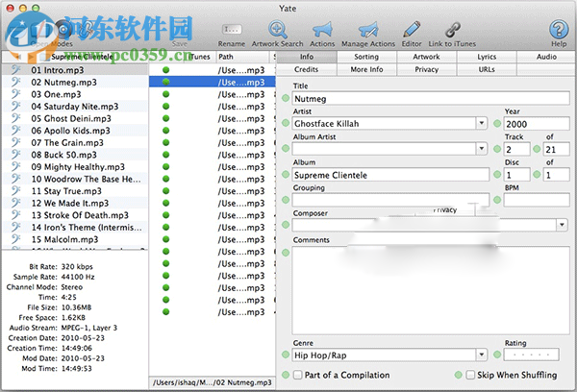
Task: Enable Skip When Shuffling checkbox
Action: point(470,375)
